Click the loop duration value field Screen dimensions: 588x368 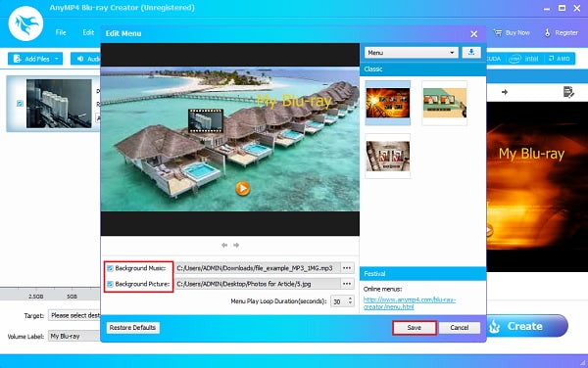pyautogui.click(x=339, y=301)
